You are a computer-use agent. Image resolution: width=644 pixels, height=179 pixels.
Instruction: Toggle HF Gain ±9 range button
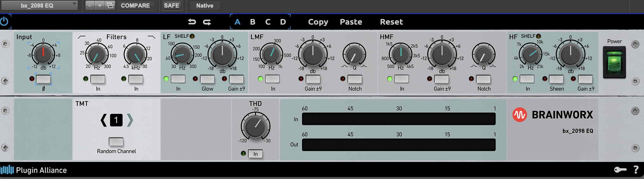pyautogui.click(x=585, y=79)
